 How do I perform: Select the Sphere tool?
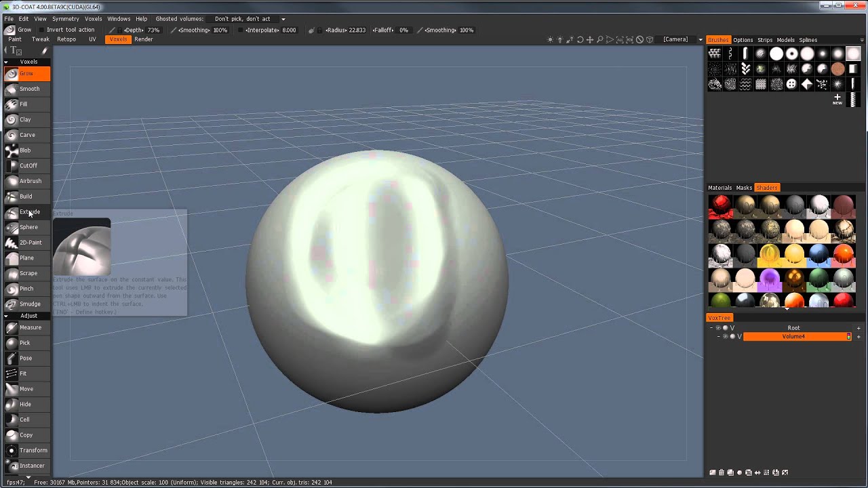tap(26, 227)
